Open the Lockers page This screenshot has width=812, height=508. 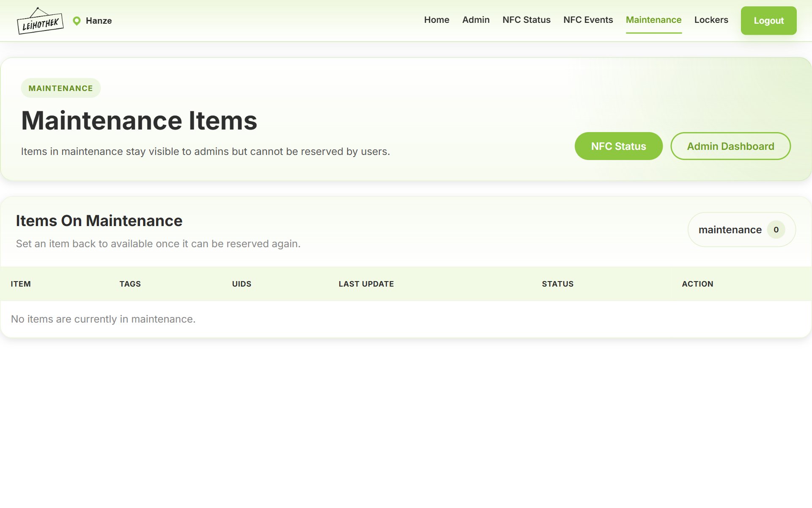(711, 20)
